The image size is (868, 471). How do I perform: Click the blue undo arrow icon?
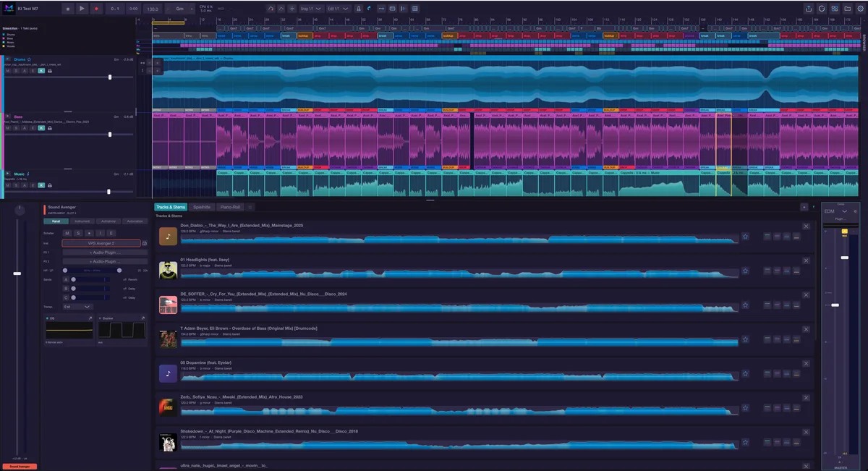(369, 9)
